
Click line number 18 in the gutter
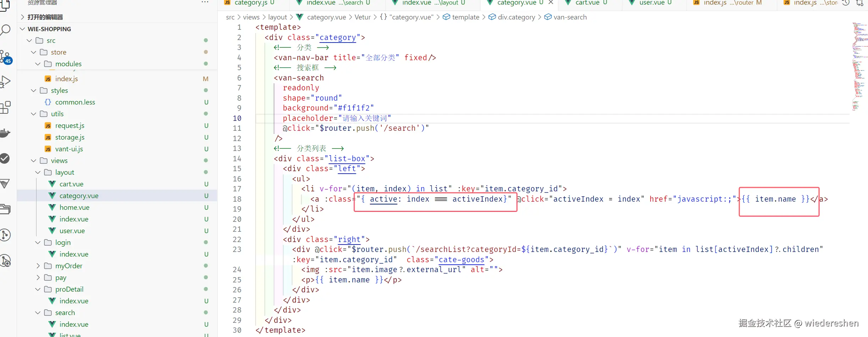pos(237,199)
